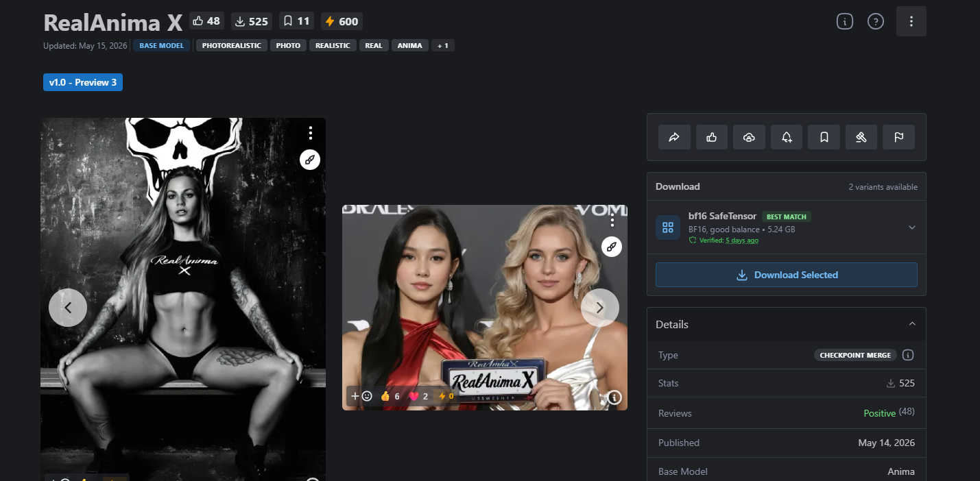Click the 2 variants available text
This screenshot has width=980, height=481.
point(883,187)
